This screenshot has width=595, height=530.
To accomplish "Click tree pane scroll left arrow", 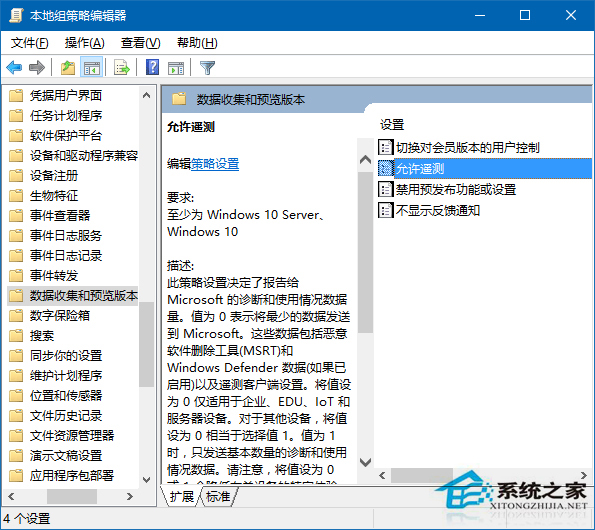I will pyautogui.click(x=11, y=496).
